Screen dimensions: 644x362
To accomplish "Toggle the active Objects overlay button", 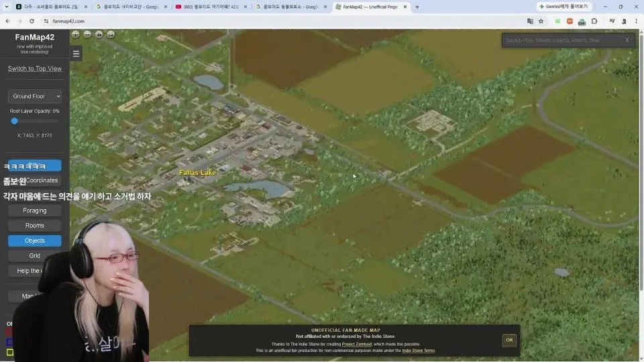I will [34, 241].
